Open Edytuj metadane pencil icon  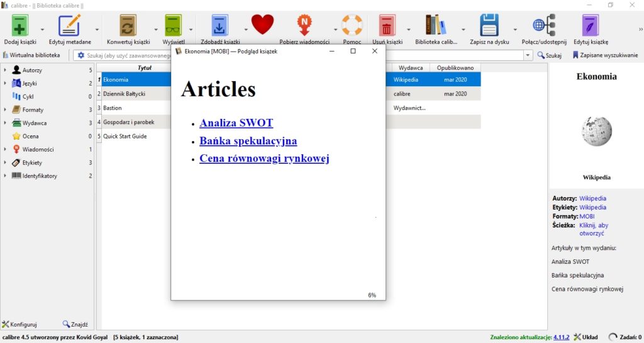(x=69, y=25)
